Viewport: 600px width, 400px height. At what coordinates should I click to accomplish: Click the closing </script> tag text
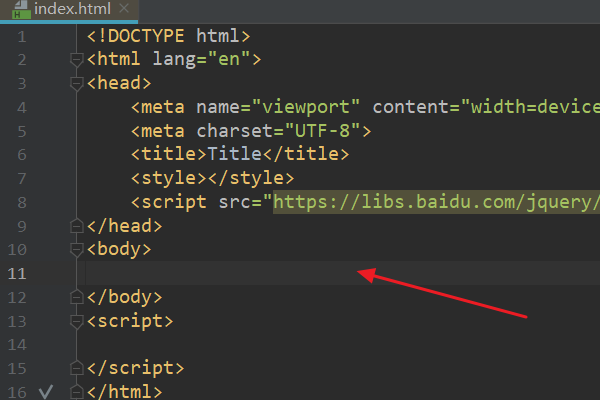click(135, 368)
